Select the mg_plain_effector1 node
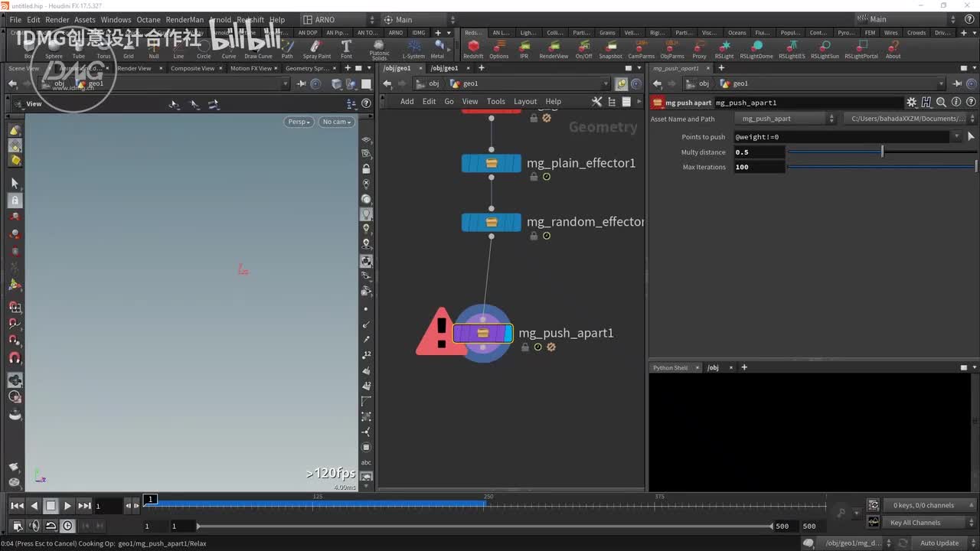This screenshot has width=980, height=551. pyautogui.click(x=492, y=163)
